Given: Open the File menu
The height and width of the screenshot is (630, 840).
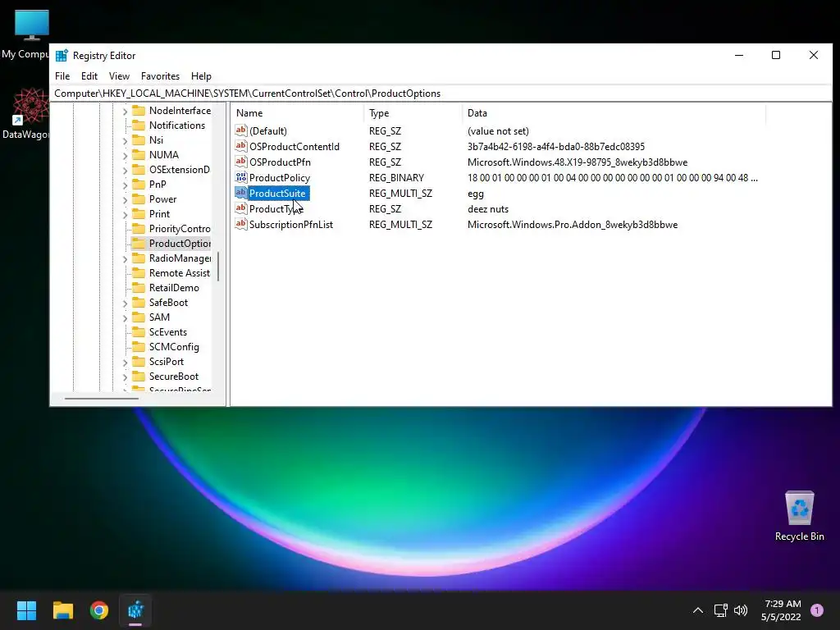Looking at the screenshot, I should click(62, 76).
